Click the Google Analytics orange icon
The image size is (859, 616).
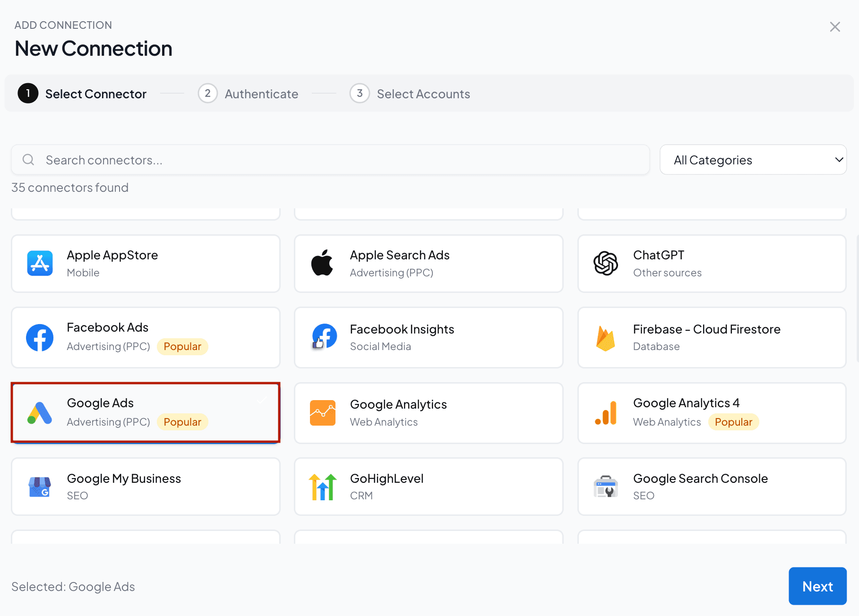pyautogui.click(x=323, y=413)
